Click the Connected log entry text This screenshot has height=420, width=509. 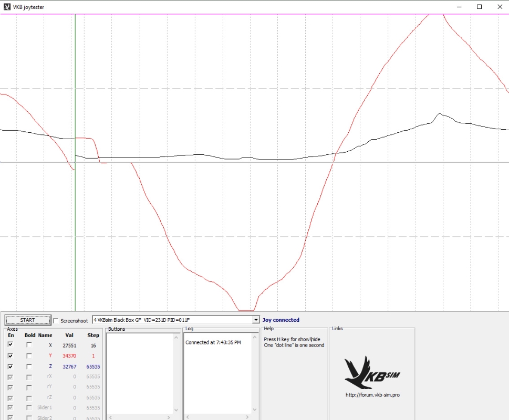pos(213,342)
